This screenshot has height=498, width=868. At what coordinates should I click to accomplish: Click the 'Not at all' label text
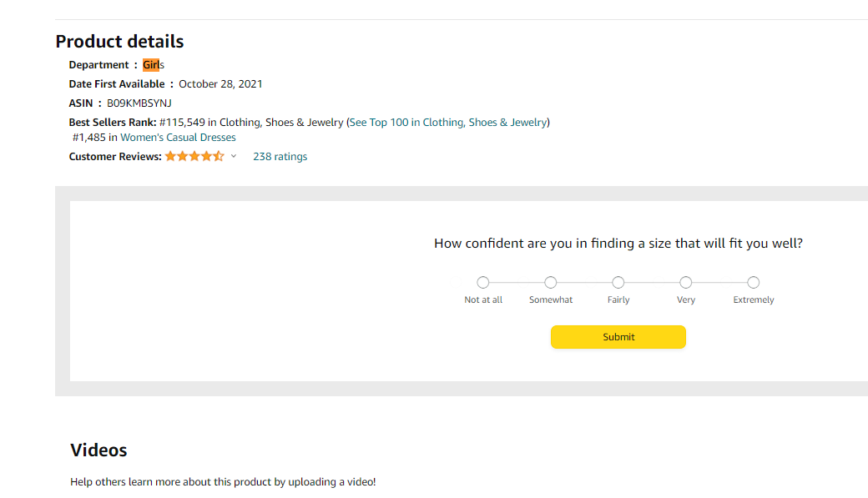483,300
